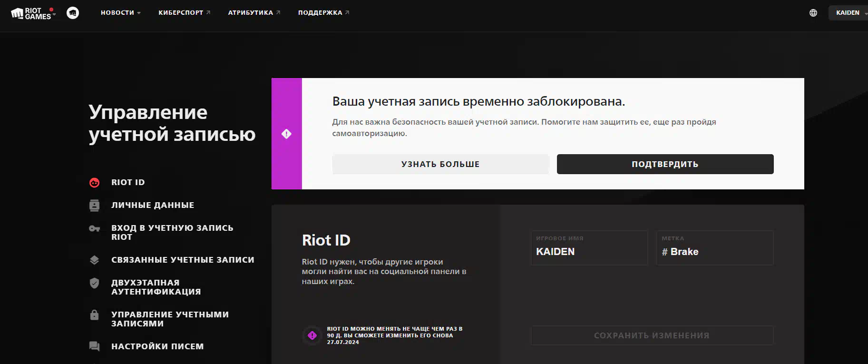
Task: Click the key icon for account login
Action: (95, 228)
